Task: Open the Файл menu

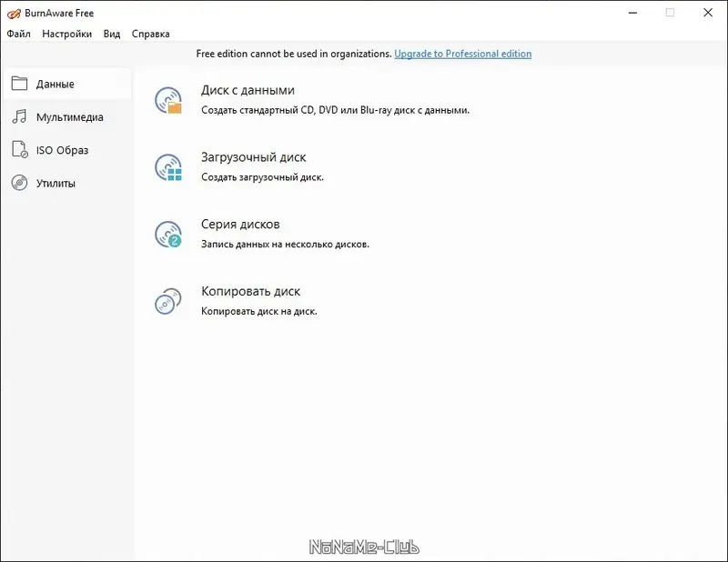Action: (19, 34)
